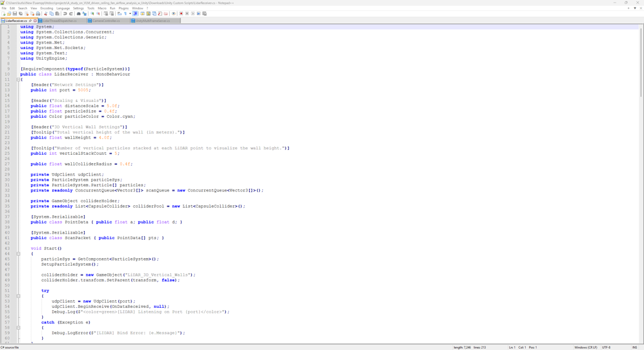Viewport: 644px width, 350px height.
Task: Click line number 43 in the margin
Action: pos(7,249)
